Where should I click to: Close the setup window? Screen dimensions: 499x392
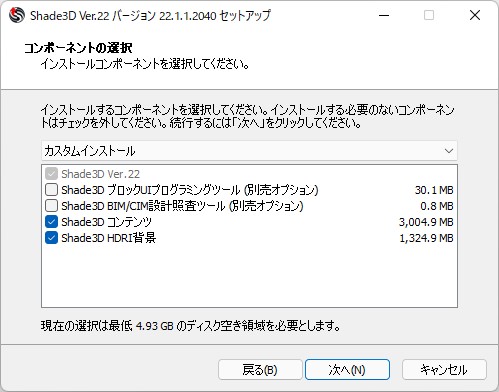475,15
